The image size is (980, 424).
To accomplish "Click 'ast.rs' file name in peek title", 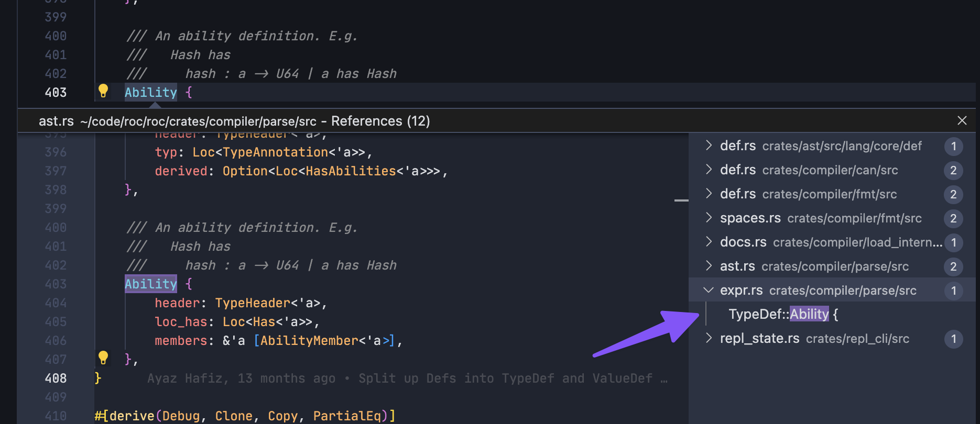I will pos(56,121).
